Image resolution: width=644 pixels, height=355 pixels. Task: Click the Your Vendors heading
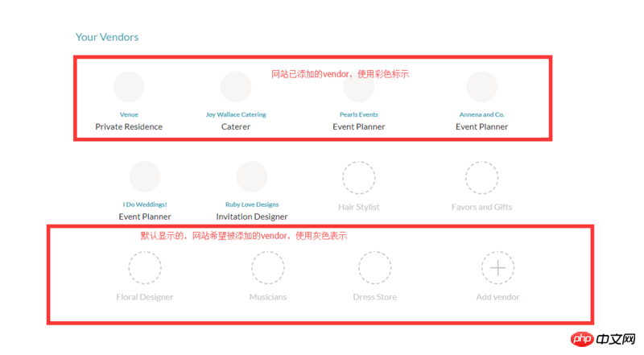tap(107, 37)
